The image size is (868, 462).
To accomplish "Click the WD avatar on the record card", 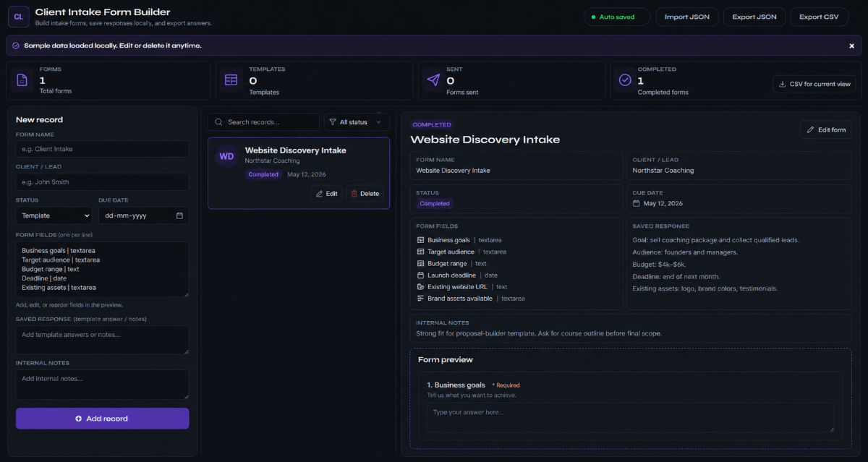I will [x=226, y=156].
